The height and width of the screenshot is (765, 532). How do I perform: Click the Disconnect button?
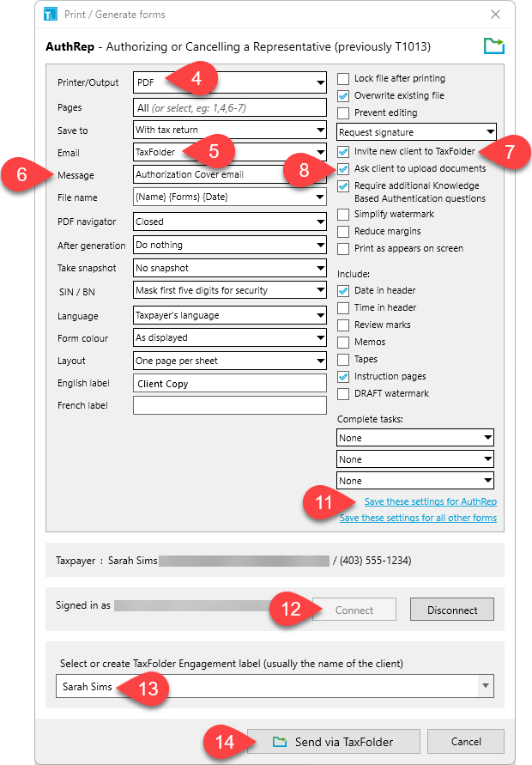click(452, 610)
